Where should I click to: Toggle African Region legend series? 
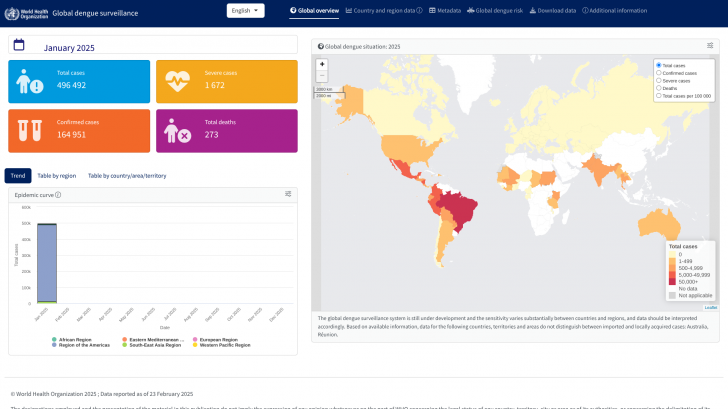pyautogui.click(x=72, y=340)
